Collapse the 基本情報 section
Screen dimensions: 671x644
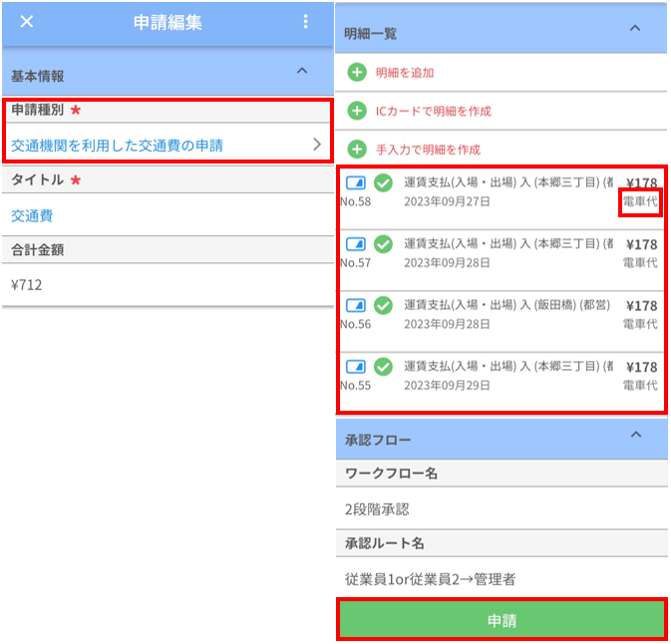(303, 71)
